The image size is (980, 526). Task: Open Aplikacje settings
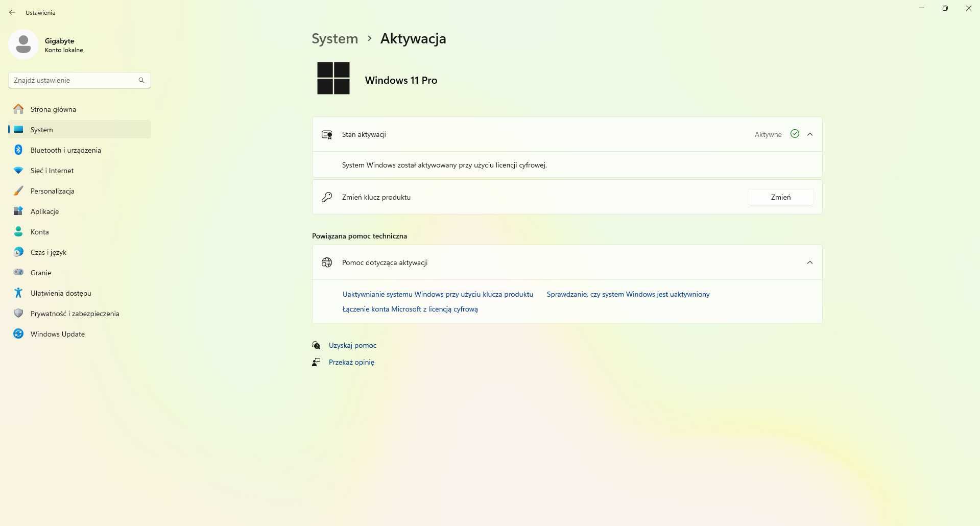click(80, 211)
